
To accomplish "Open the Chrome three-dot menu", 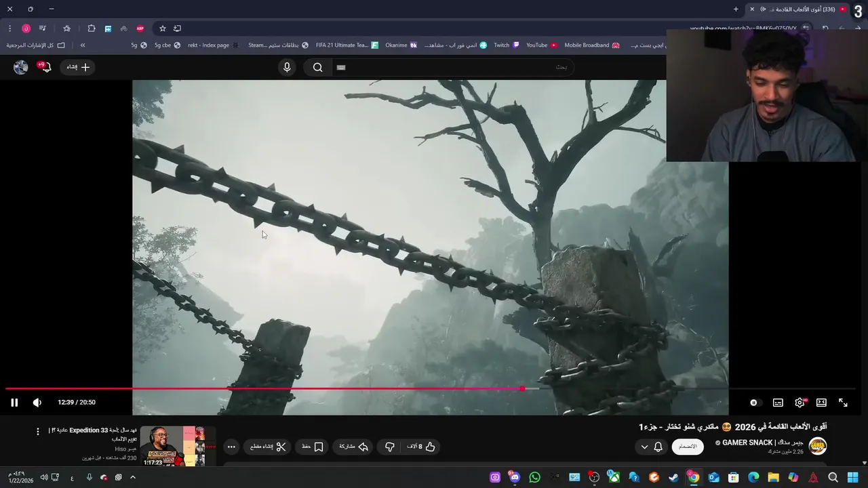I will point(9,28).
